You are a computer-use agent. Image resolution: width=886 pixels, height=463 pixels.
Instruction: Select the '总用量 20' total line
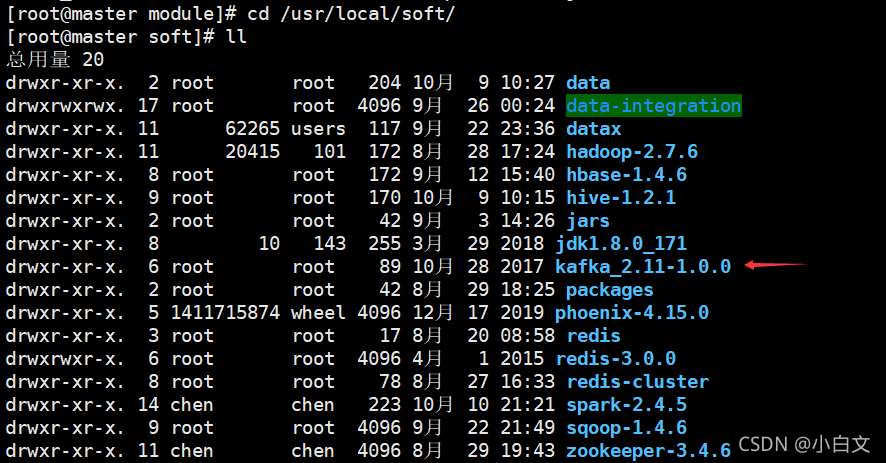click(x=55, y=59)
